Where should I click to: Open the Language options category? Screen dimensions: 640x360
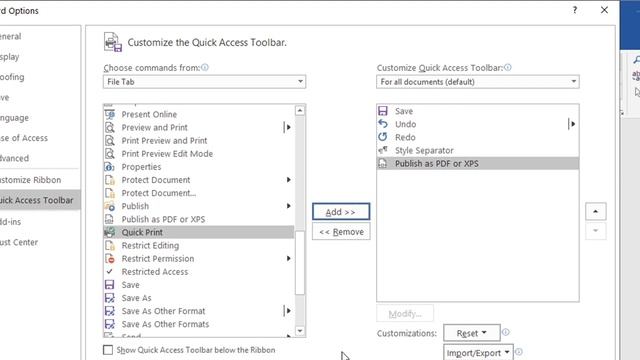40,118
